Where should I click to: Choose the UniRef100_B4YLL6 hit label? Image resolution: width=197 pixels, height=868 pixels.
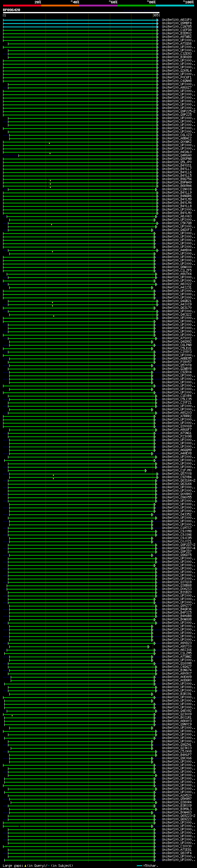click(177, 172)
